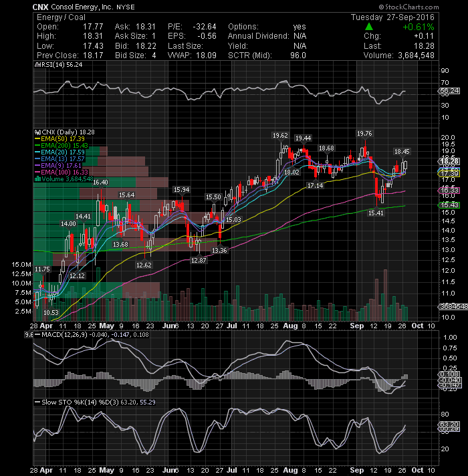Click the RSI(14) 56.24 panel label
The image size is (468, 476).
(x=62, y=65)
